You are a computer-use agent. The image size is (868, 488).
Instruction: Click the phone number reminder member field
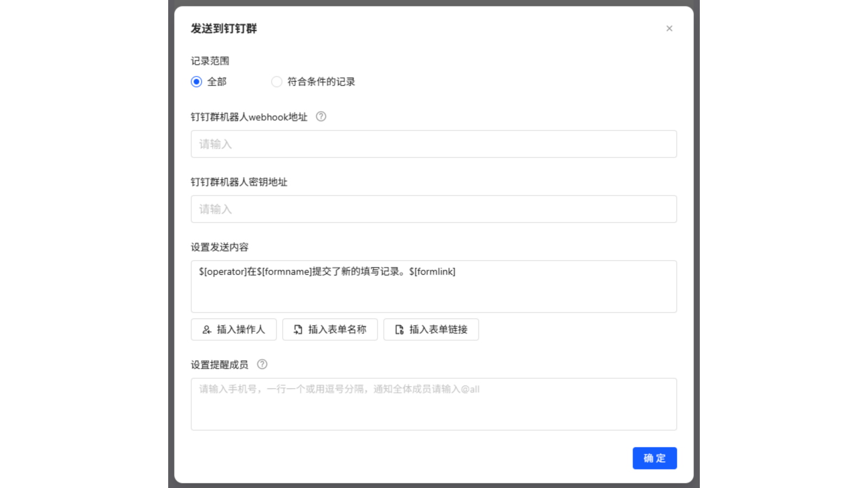click(433, 404)
